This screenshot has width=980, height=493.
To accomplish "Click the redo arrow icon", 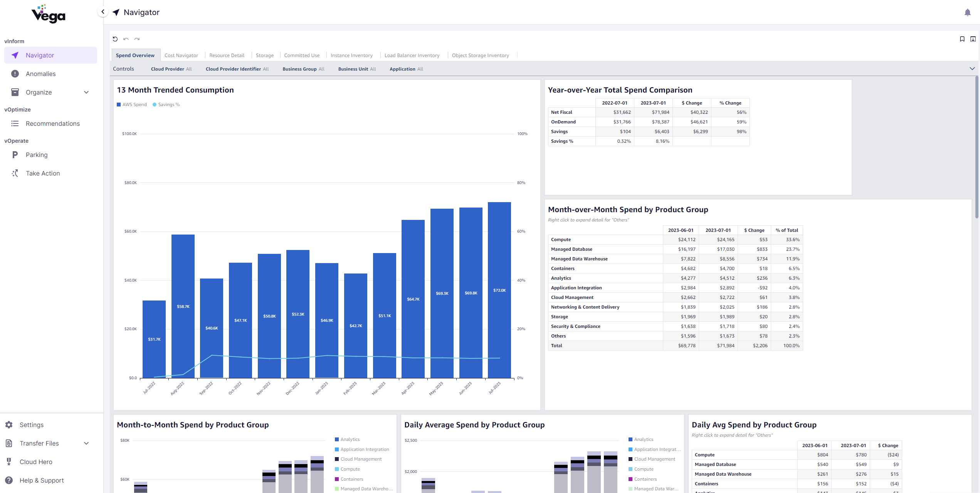I will point(137,39).
